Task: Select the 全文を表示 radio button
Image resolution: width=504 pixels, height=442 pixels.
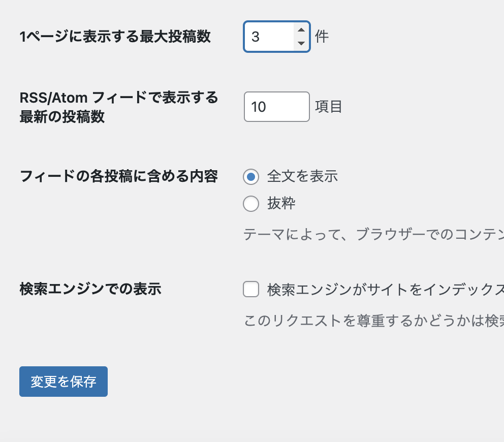Action: click(251, 177)
